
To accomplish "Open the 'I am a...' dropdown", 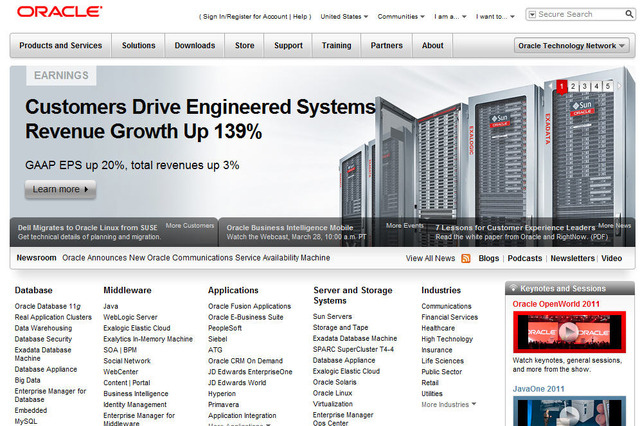I will 450,17.
